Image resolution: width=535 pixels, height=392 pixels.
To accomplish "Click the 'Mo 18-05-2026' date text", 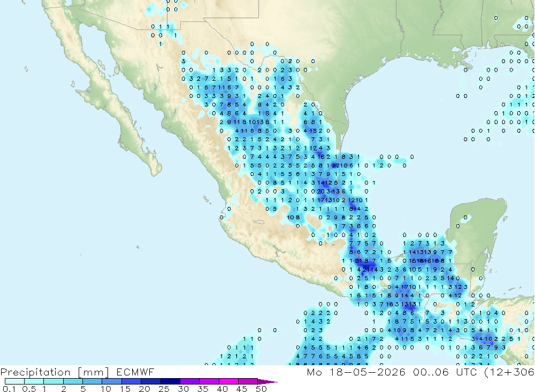I will point(356,372).
